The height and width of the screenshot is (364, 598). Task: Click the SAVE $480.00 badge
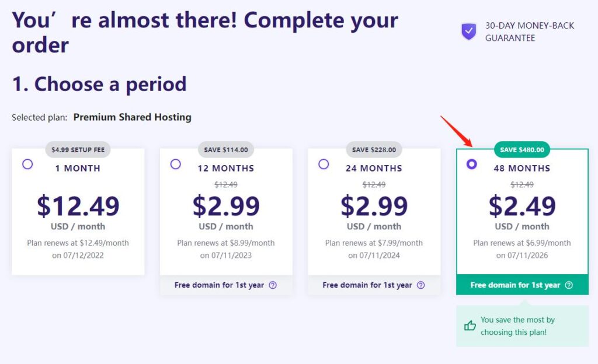pos(522,150)
